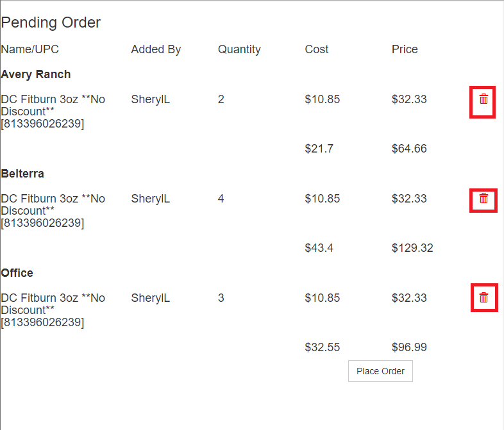Click the Cost column header
Viewport: 504px width, 430px height.
click(x=317, y=49)
